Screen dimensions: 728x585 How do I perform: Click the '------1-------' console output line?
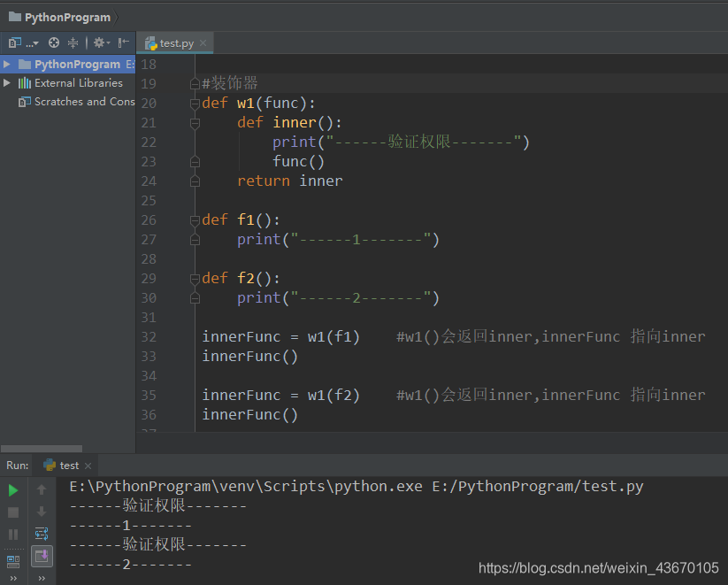pos(130,526)
